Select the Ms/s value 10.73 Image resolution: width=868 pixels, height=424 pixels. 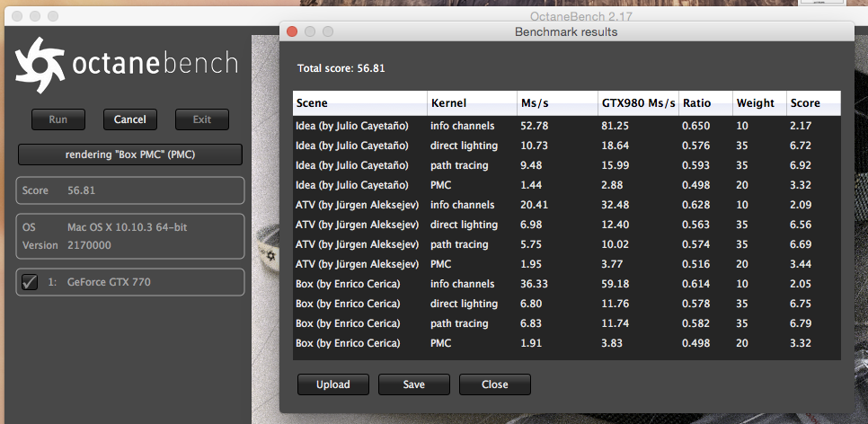[535, 146]
